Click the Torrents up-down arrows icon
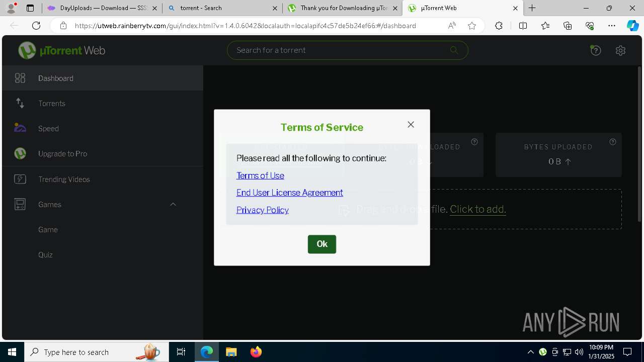This screenshot has height=362, width=644. click(x=20, y=103)
